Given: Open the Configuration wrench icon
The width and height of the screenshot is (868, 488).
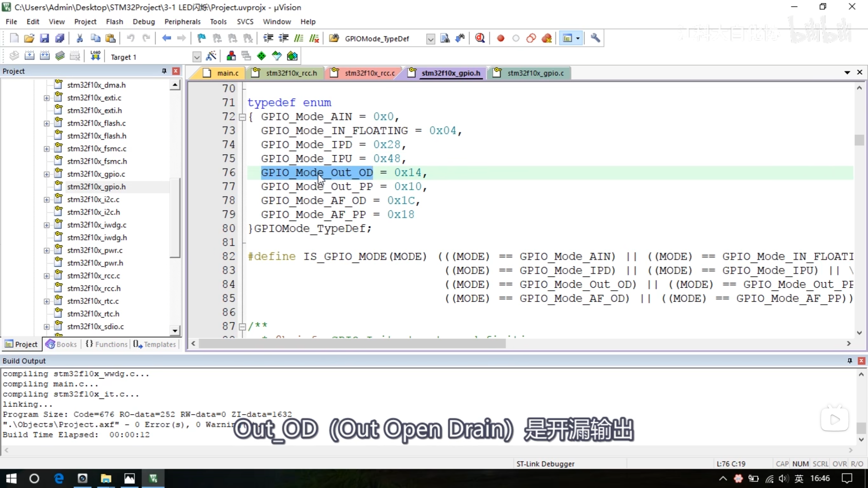Looking at the screenshot, I should click(595, 38).
